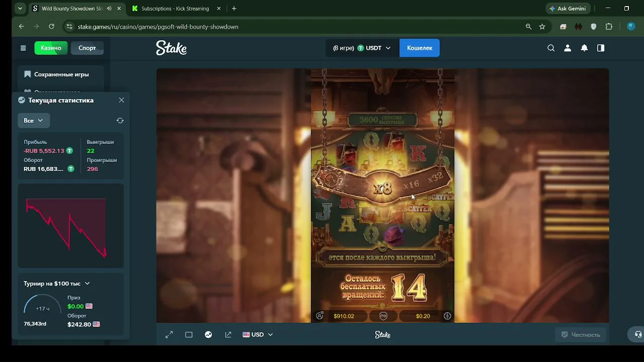
Task: Click the shield extension icon
Action: coord(594,27)
